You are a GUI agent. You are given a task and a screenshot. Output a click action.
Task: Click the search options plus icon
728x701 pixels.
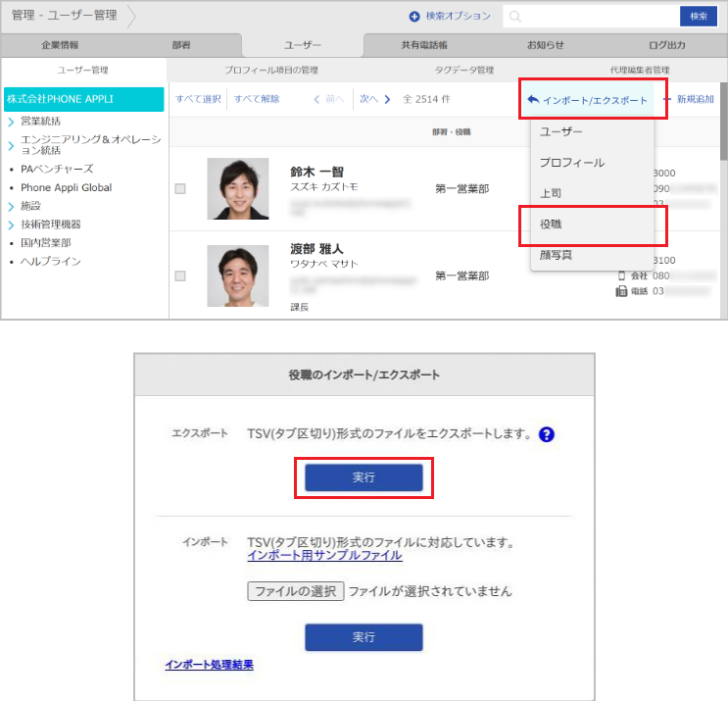pyautogui.click(x=414, y=17)
